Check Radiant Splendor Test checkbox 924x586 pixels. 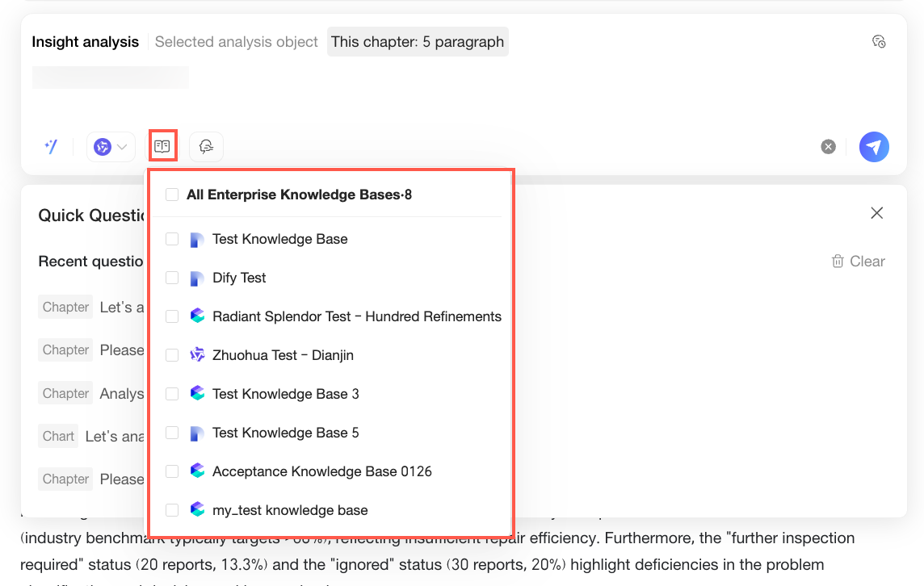coord(172,316)
